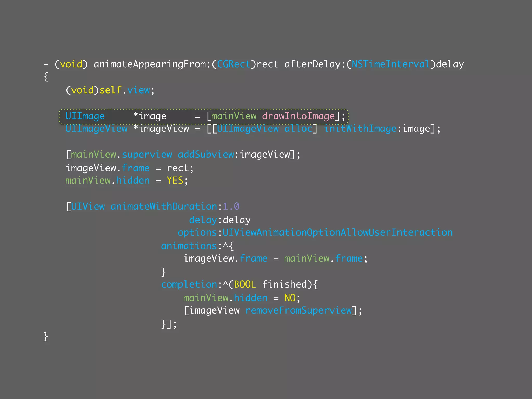Image resolution: width=532 pixels, height=399 pixels.
Task: Click drawIntoImage in the highlighted line
Action: [298, 116]
